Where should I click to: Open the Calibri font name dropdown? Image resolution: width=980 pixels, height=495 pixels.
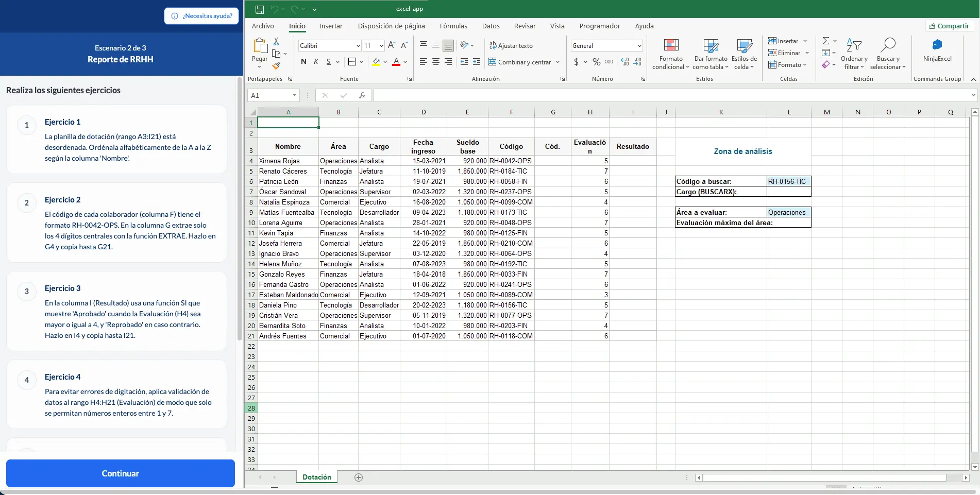tap(358, 46)
